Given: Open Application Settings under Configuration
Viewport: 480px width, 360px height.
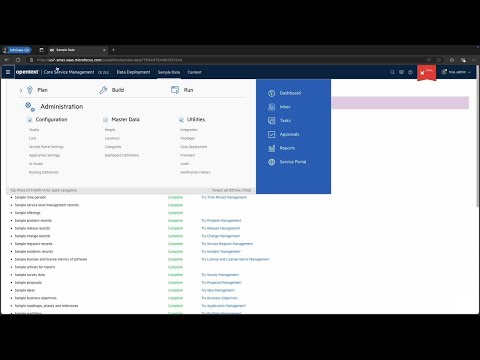Looking at the screenshot, I should coord(44,155).
